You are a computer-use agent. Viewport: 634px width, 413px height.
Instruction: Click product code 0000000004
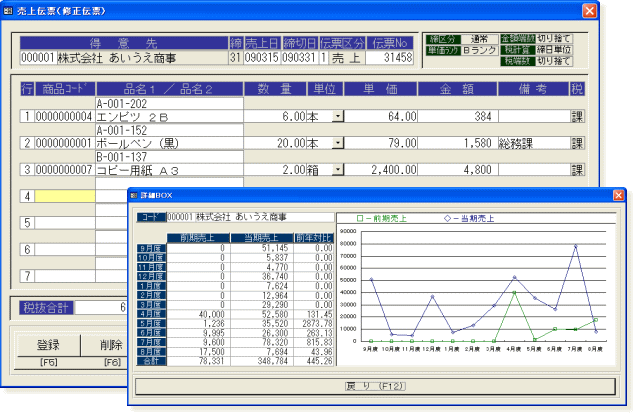65,117
